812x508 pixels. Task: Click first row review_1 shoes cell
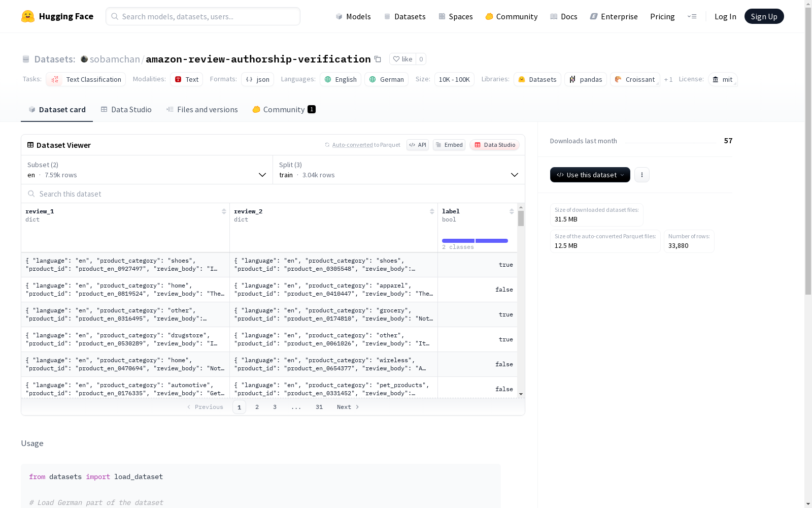pyautogui.click(x=125, y=265)
